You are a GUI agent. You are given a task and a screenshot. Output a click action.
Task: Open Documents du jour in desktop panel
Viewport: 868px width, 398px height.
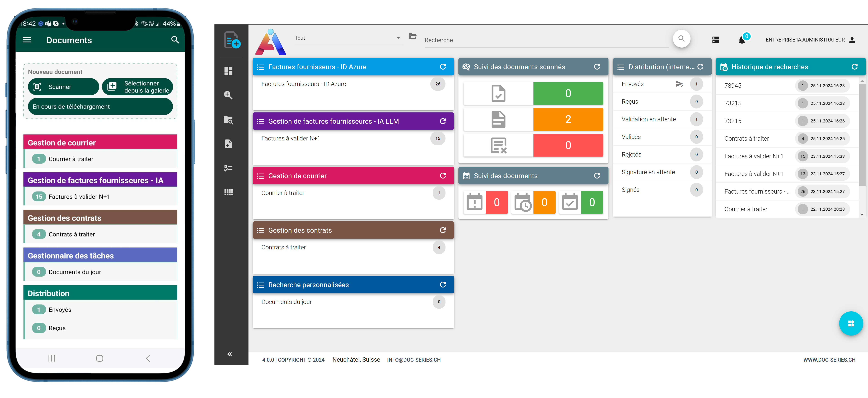tap(353, 302)
